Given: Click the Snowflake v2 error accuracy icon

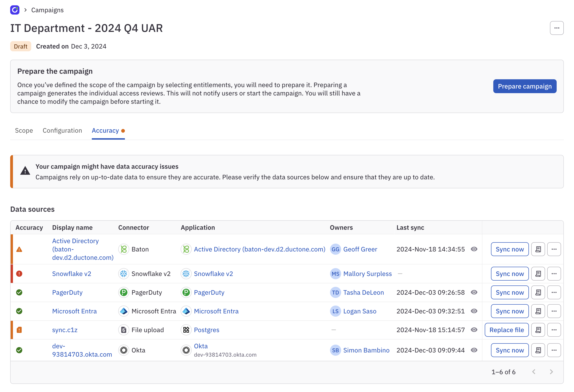Looking at the screenshot, I should [x=19, y=273].
